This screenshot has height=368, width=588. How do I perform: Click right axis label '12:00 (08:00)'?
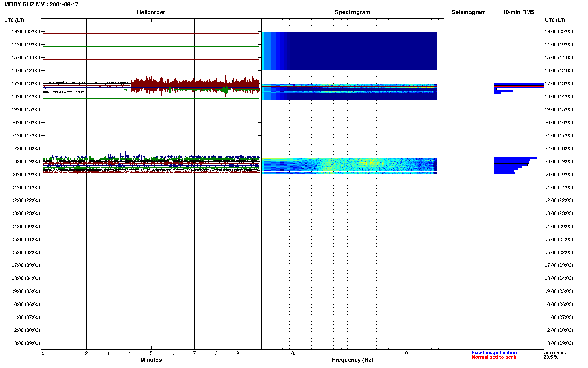click(559, 330)
